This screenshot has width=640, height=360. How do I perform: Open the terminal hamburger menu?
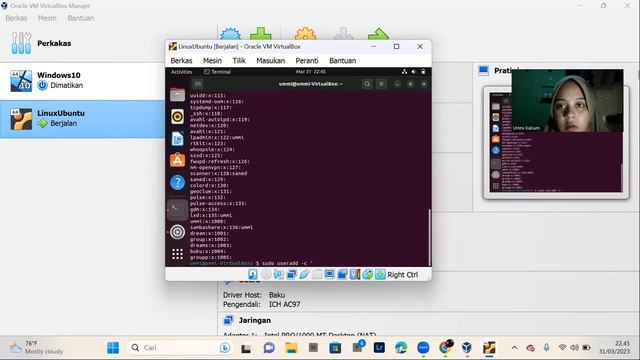(381, 84)
